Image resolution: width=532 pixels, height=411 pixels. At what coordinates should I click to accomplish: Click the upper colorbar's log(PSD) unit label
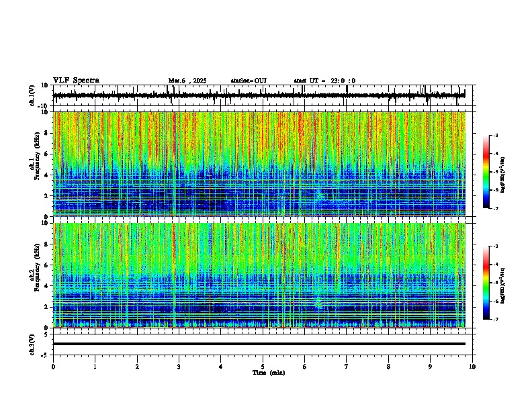503,175
